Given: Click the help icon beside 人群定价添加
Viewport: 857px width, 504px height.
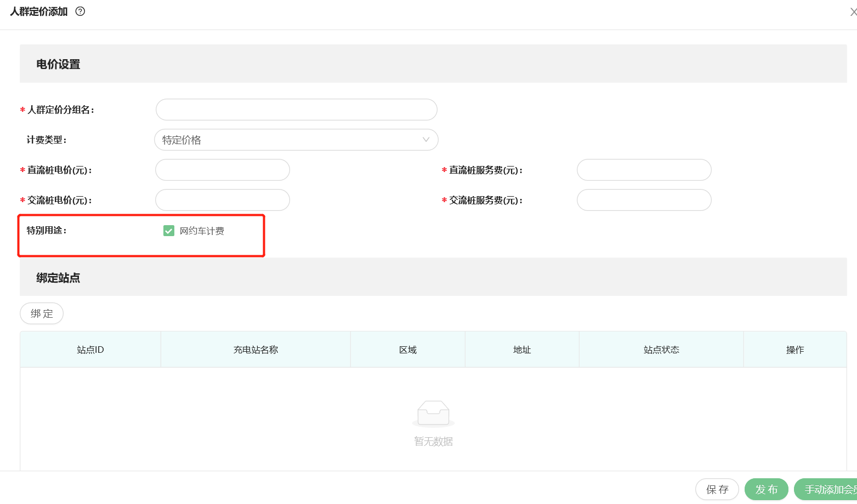Looking at the screenshot, I should (80, 12).
